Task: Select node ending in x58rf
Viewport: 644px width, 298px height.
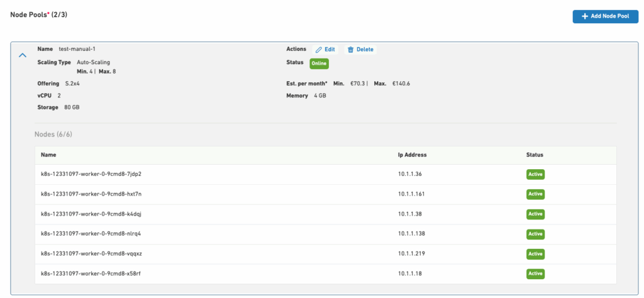Action: click(x=95, y=273)
